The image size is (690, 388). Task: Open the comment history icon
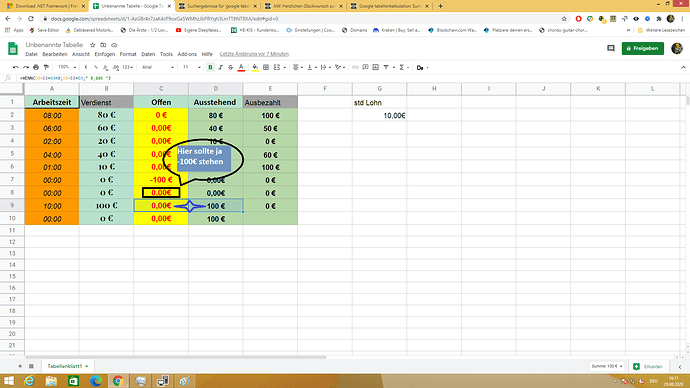tap(611, 48)
